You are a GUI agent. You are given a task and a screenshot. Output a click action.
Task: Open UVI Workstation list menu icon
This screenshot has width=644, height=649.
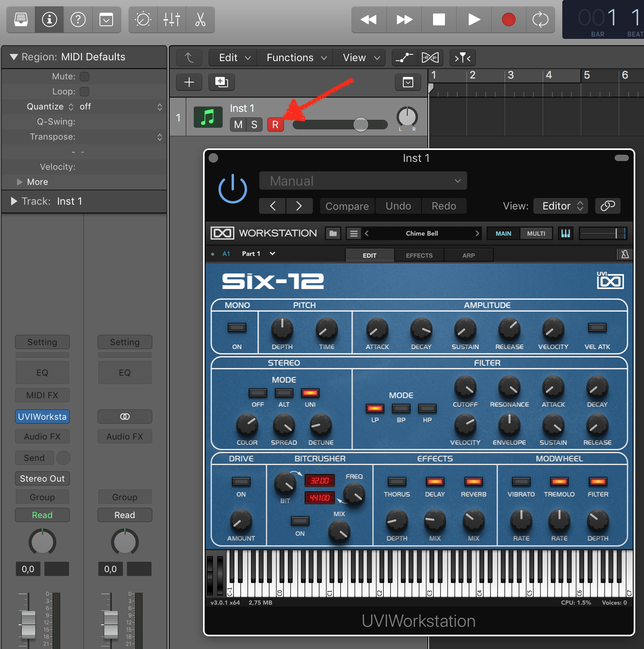(x=354, y=233)
